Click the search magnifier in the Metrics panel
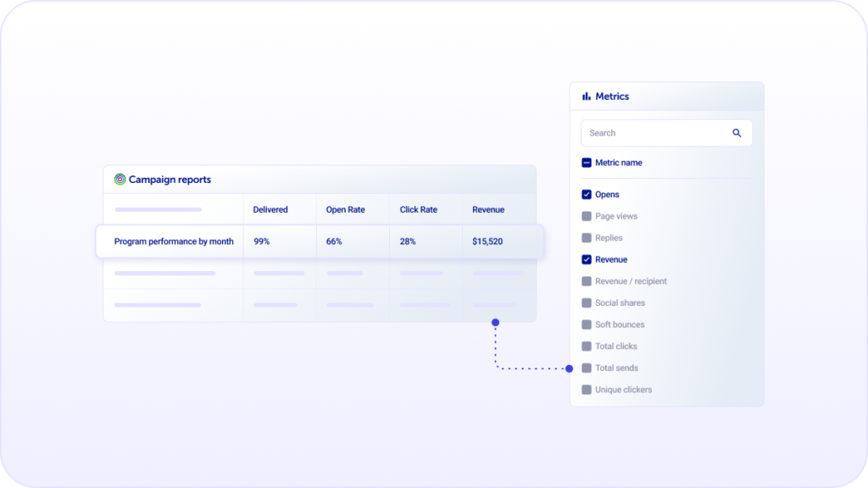 point(737,133)
